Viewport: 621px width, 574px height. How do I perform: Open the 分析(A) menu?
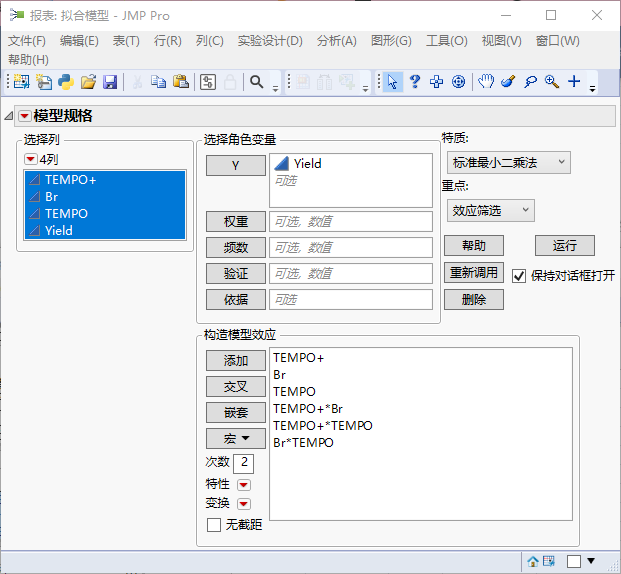[336, 41]
